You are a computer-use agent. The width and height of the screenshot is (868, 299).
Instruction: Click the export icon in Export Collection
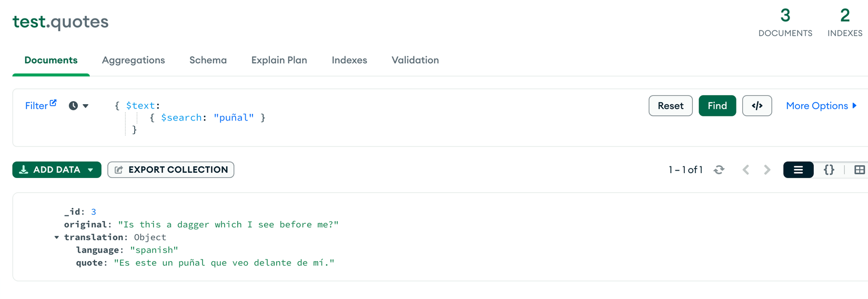pos(119,170)
